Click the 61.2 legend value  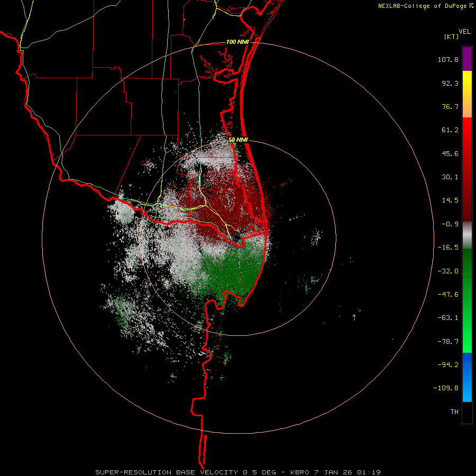click(450, 130)
